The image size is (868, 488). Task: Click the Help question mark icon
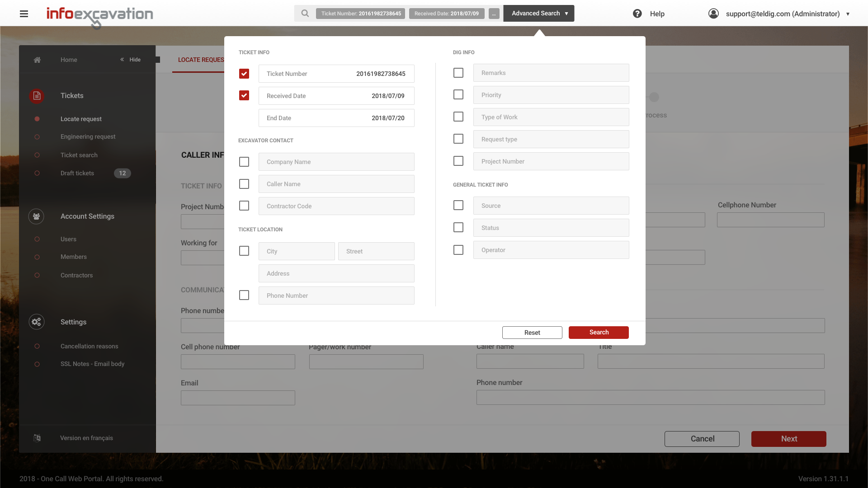tap(637, 14)
